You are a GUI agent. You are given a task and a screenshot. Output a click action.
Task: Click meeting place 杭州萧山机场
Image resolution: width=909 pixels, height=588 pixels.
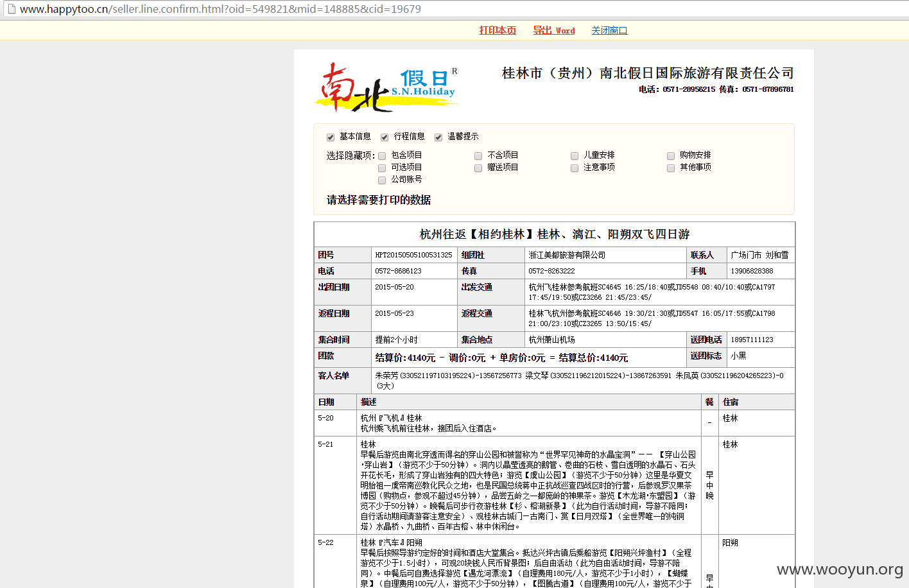pyautogui.click(x=551, y=340)
